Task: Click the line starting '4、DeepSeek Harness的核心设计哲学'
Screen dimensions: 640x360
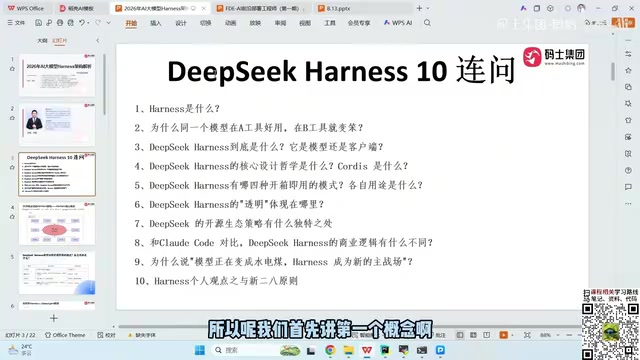Action: click(x=271, y=166)
